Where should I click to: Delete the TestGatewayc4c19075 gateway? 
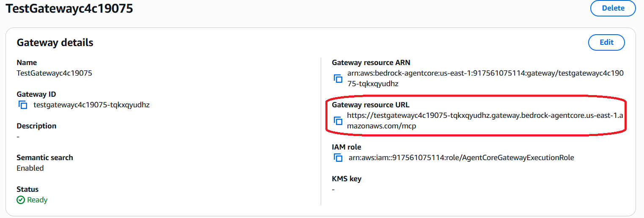613,8
